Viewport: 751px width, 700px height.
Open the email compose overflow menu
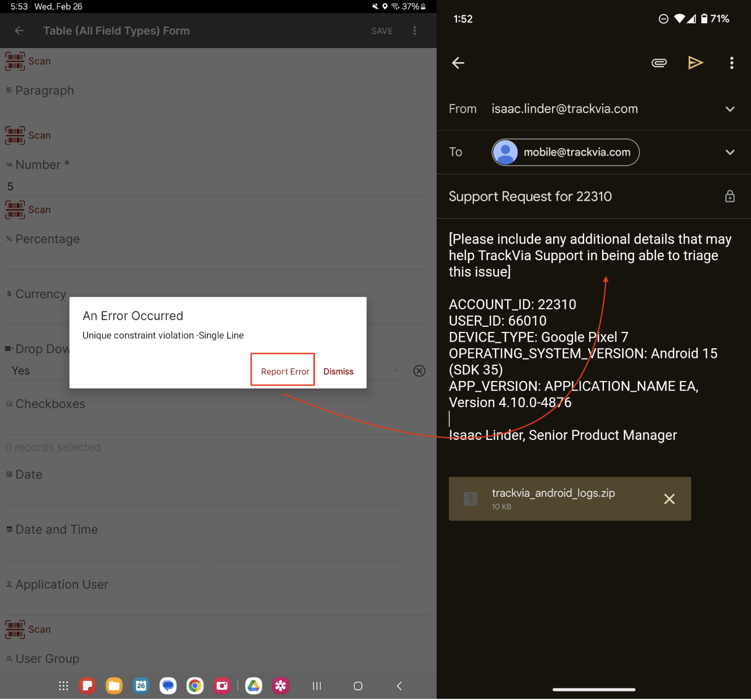(732, 63)
